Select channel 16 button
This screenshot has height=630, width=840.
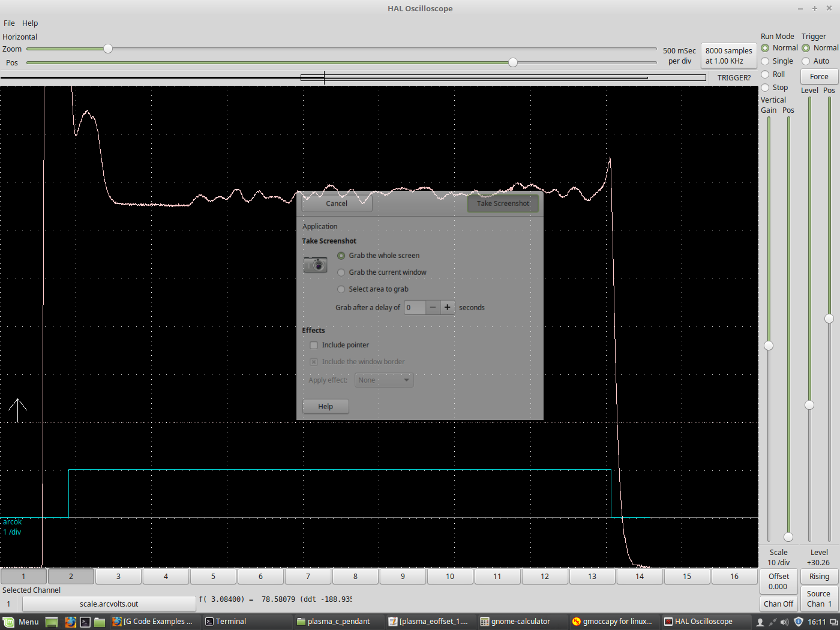[x=734, y=577]
